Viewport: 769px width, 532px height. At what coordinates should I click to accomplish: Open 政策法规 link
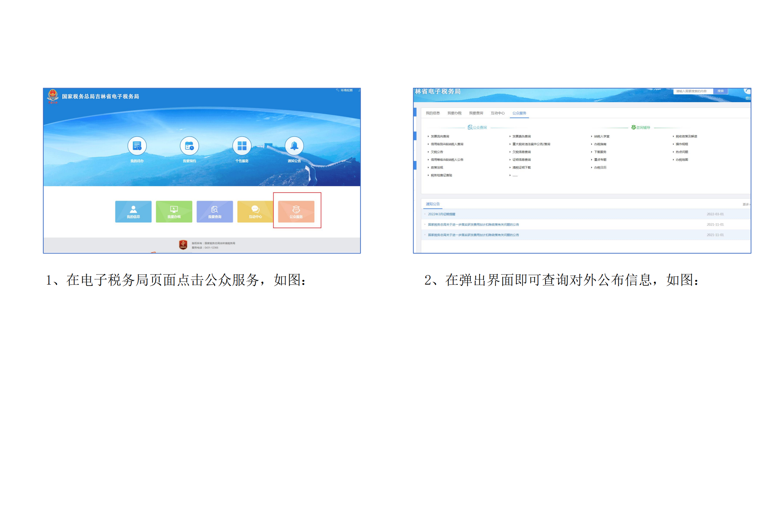436,167
